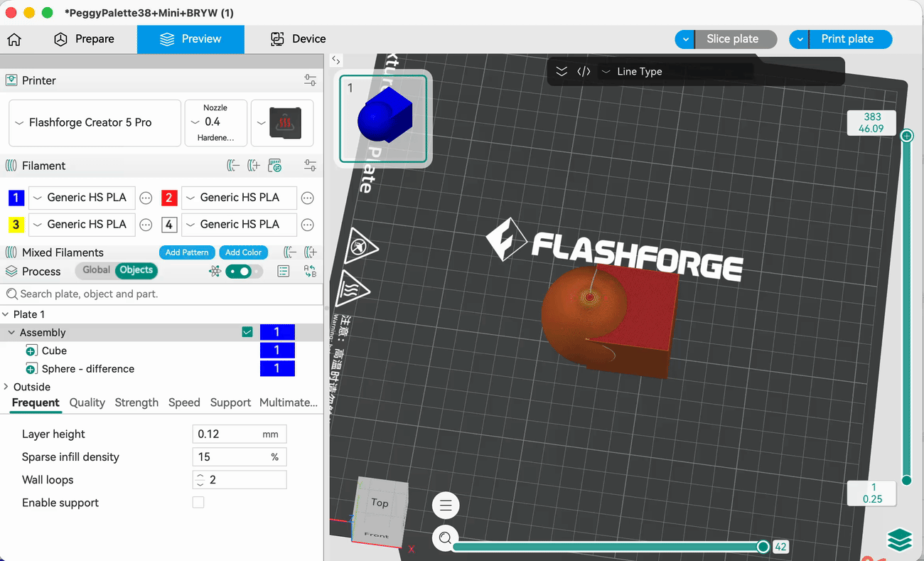The width and height of the screenshot is (924, 561).
Task: Collapse the Assembly tree node
Action: coord(11,333)
